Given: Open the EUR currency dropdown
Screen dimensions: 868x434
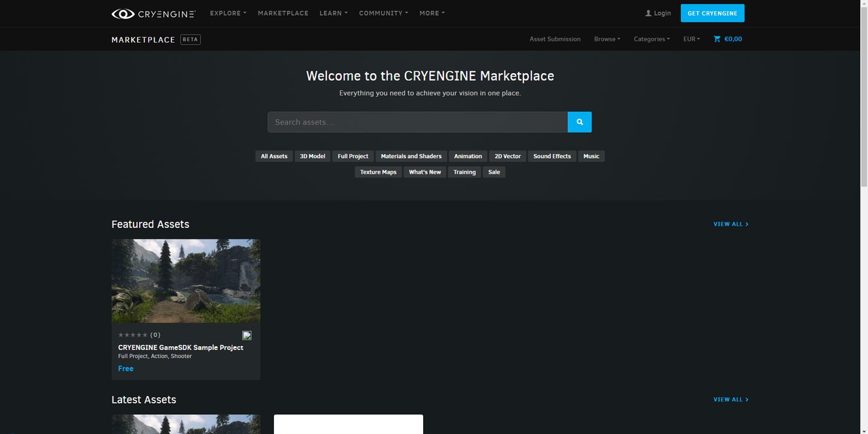Looking at the screenshot, I should (692, 39).
